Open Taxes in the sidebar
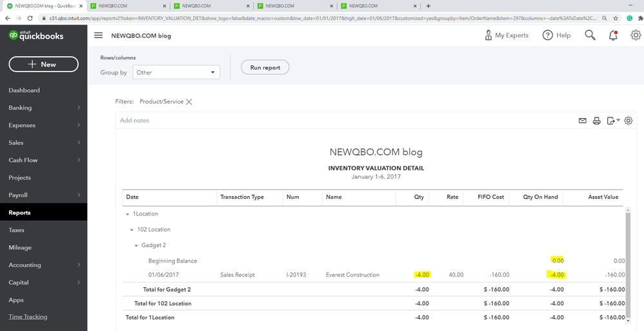The height and width of the screenshot is (331, 644). tap(16, 230)
